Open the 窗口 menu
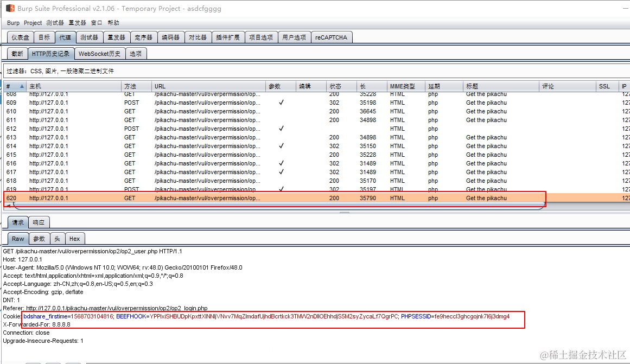 (x=97, y=23)
